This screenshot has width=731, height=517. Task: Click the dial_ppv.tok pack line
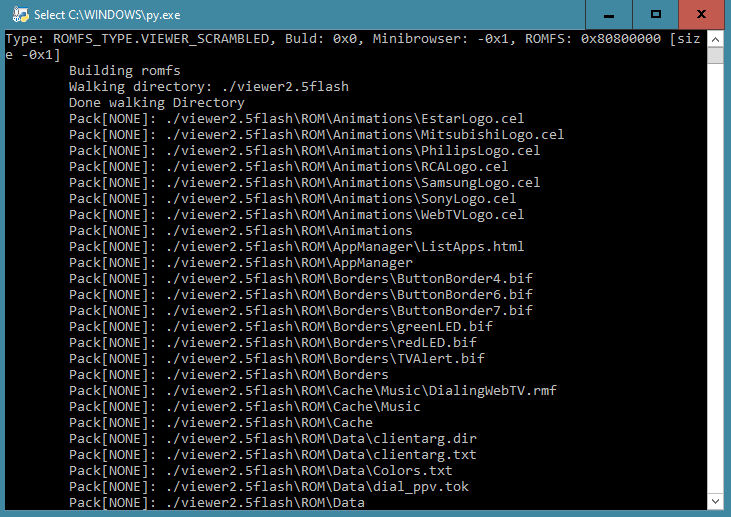coord(269,487)
